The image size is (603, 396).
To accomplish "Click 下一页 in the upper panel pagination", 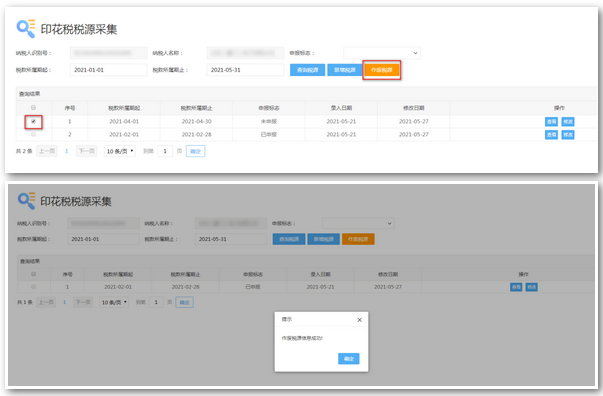I will (86, 151).
